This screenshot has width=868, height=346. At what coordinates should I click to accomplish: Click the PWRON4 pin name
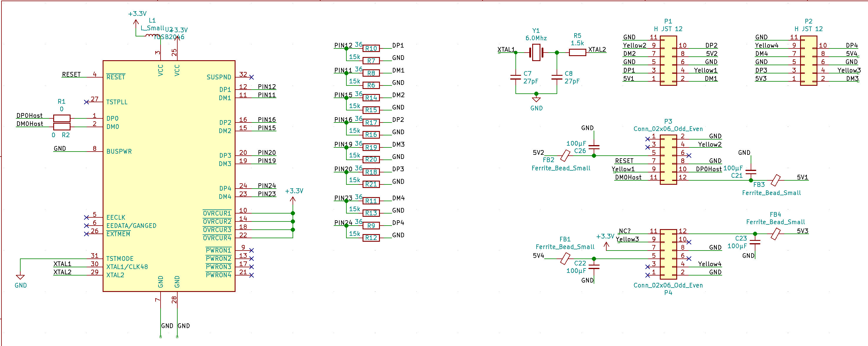tap(219, 275)
